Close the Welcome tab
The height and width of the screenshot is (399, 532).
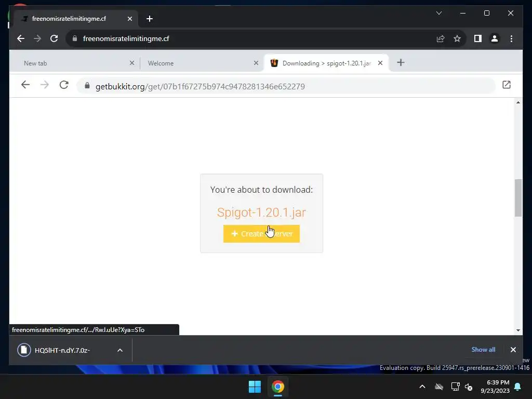[256, 63]
